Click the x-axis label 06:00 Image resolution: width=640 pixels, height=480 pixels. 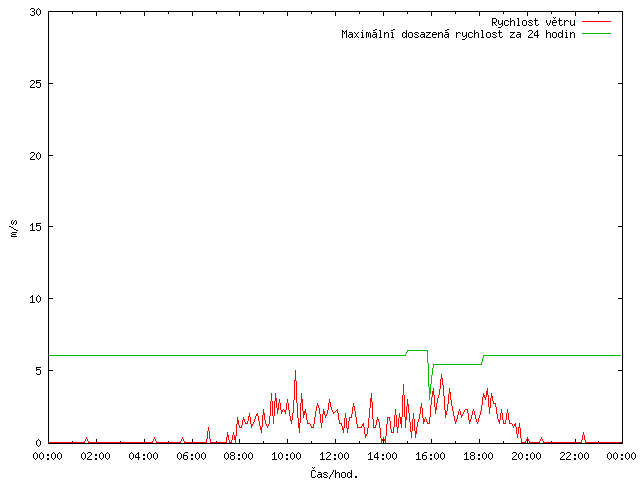[x=191, y=456]
